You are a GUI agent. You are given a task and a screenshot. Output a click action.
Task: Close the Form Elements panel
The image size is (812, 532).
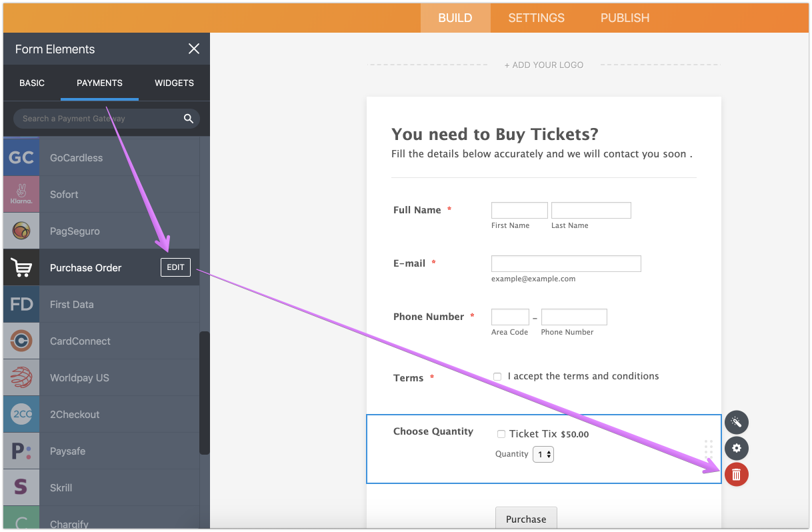click(194, 49)
